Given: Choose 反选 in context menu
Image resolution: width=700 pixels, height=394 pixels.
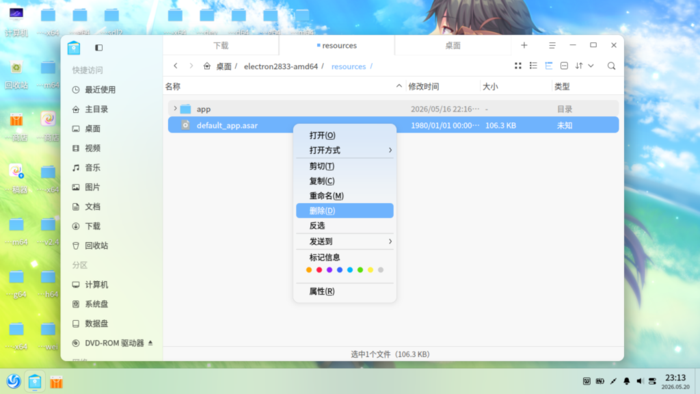Looking at the screenshot, I should [345, 225].
